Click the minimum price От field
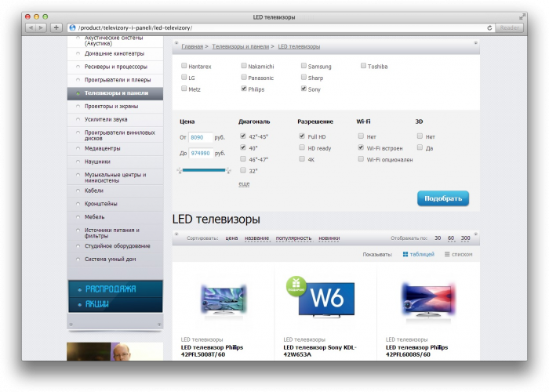Viewport: 549px width, 392px height. pyautogui.click(x=200, y=137)
